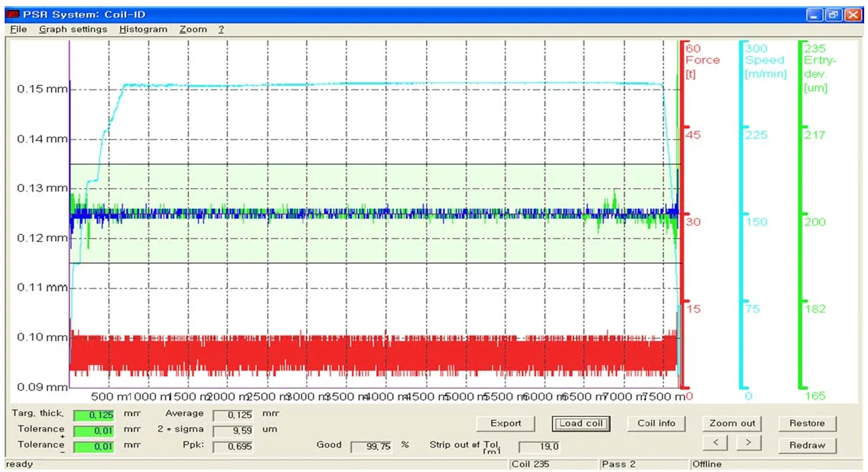This screenshot has height=472, width=868.
Task: Open the Graph settings menu
Action: pyautogui.click(x=73, y=29)
